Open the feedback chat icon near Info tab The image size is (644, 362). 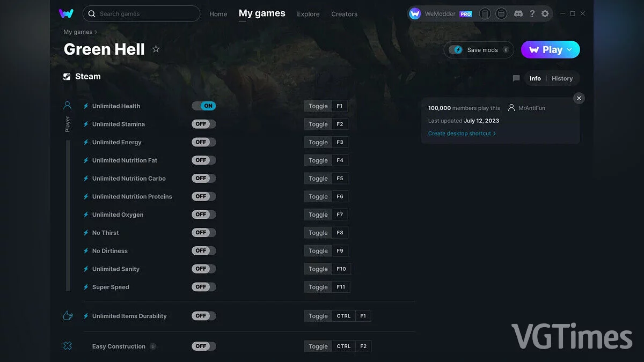(516, 78)
